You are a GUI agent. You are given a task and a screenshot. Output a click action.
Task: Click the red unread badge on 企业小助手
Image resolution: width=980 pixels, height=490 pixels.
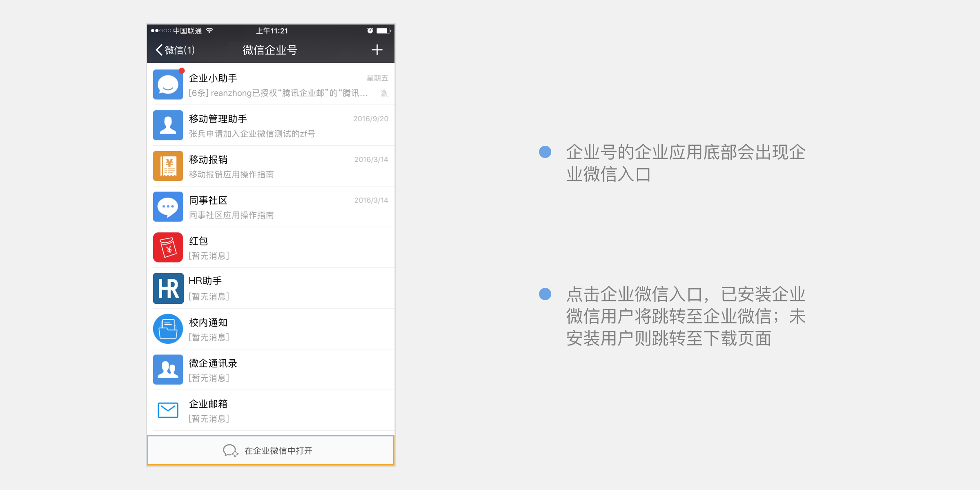181,70
